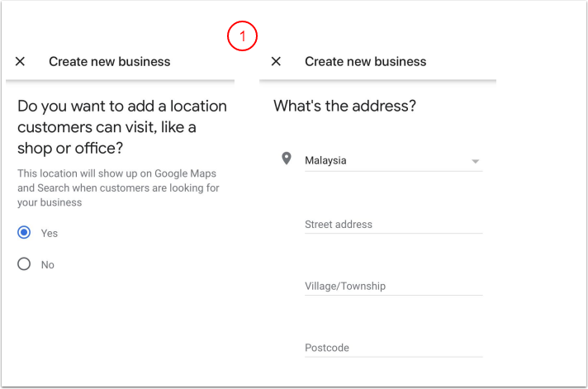Focus the Street address field
Image resolution: width=588 pixels, height=389 pixels.
393,224
